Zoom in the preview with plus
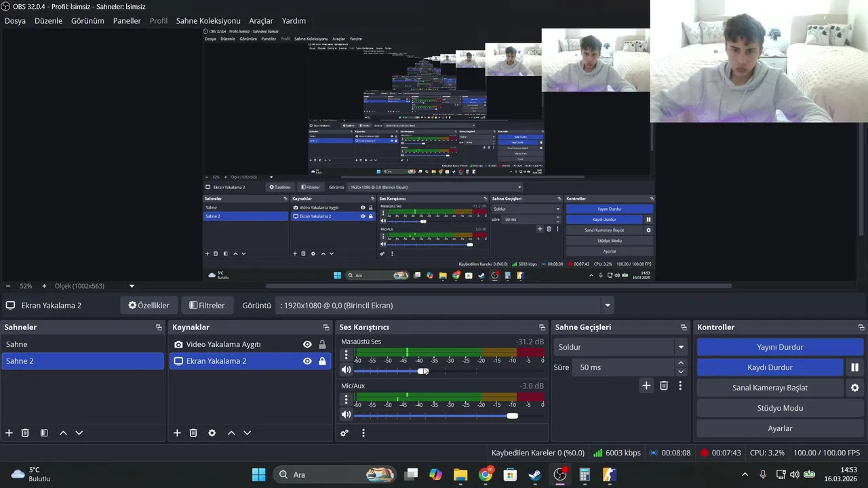The width and height of the screenshot is (868, 488). click(x=44, y=286)
